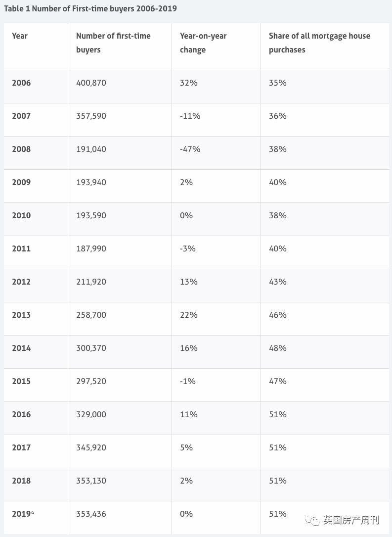The width and height of the screenshot is (392, 537).
Task: Click the 16% change cell for 2014
Action: pos(189,348)
